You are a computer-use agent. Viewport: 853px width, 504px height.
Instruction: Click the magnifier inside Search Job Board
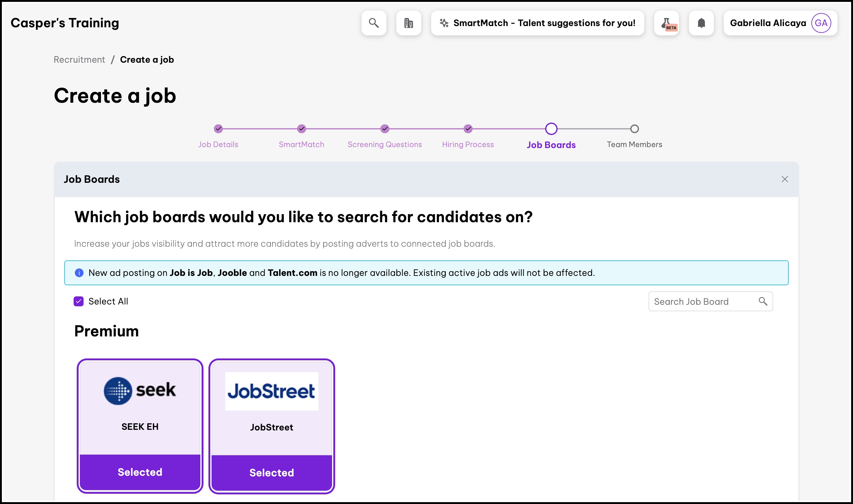(x=763, y=301)
